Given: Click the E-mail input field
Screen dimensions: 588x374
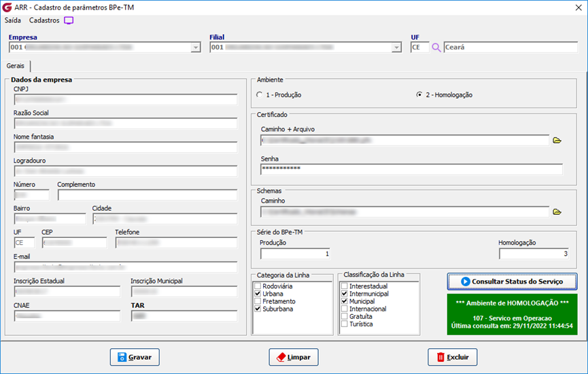Looking at the screenshot, I should pos(126,267).
